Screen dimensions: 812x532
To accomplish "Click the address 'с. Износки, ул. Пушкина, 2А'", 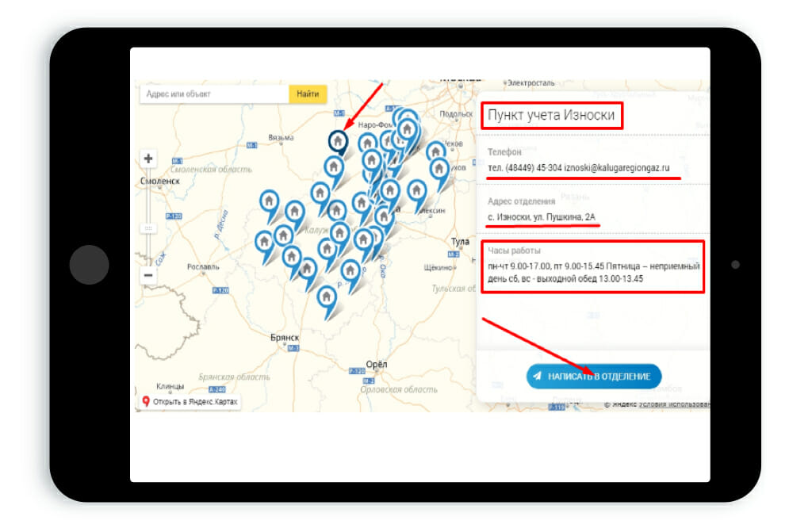I will [x=542, y=216].
